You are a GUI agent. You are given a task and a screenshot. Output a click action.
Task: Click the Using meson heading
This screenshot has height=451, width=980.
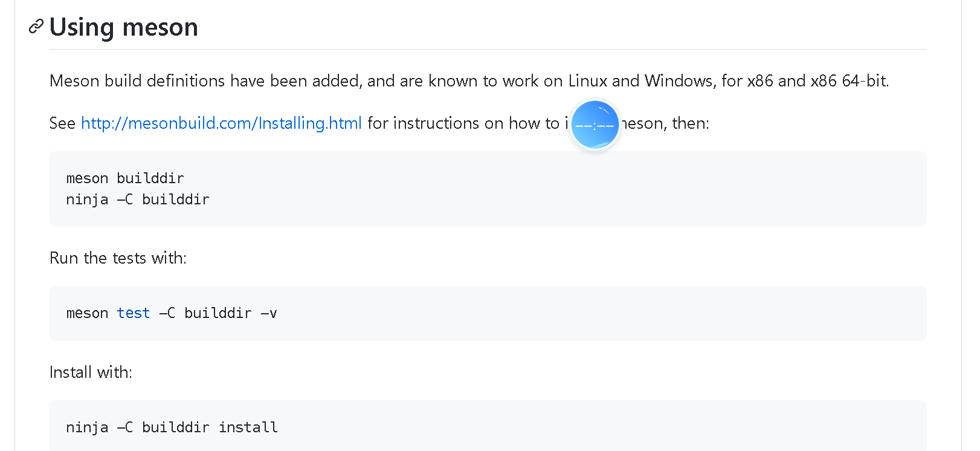124,27
